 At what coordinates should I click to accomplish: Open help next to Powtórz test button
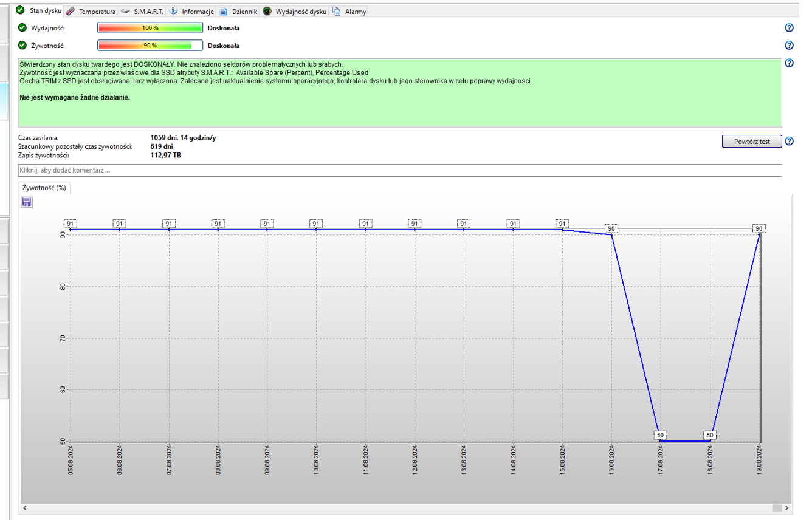[790, 142]
